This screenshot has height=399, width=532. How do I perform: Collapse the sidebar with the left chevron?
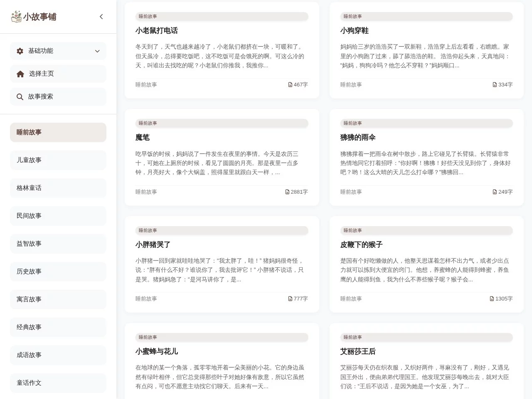click(x=101, y=17)
